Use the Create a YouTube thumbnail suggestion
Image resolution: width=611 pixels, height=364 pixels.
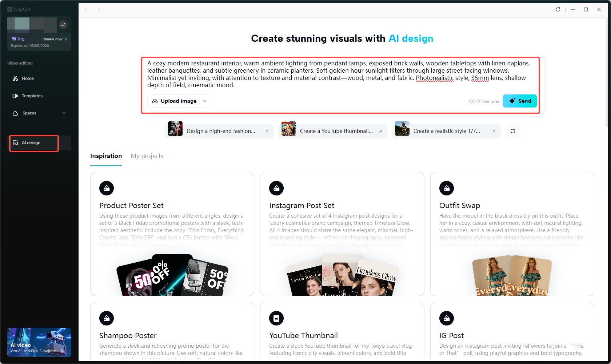click(333, 131)
